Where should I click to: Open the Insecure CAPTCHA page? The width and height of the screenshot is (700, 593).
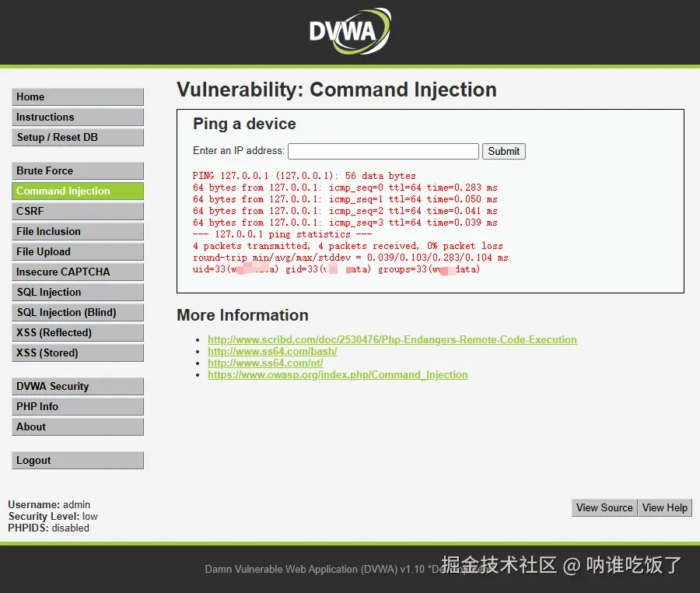(x=78, y=272)
